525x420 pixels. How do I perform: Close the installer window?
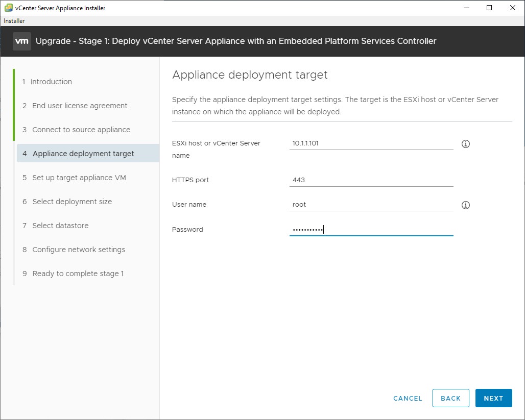point(513,8)
